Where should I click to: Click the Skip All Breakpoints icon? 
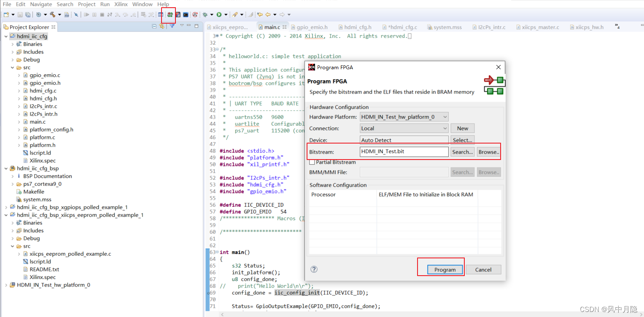point(76,14)
